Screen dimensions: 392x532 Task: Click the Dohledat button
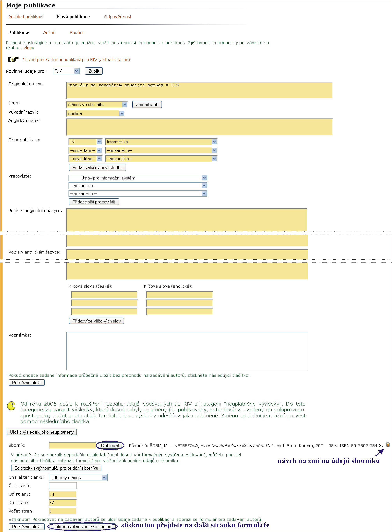[110, 445]
